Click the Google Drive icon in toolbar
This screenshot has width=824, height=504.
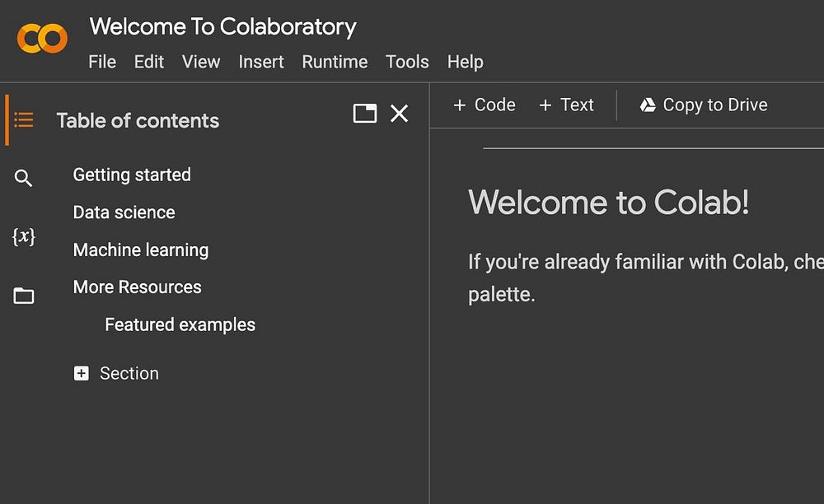pos(648,105)
